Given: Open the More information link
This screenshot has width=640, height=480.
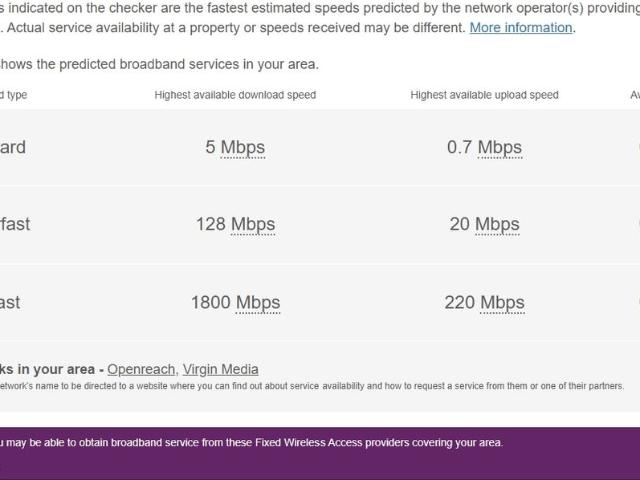Looking at the screenshot, I should [x=521, y=28].
